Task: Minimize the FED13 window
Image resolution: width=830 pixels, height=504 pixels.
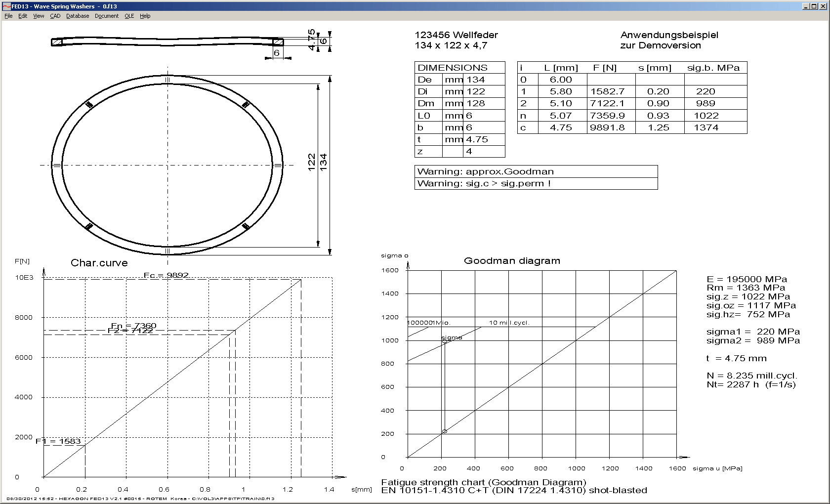Action: click(806, 6)
